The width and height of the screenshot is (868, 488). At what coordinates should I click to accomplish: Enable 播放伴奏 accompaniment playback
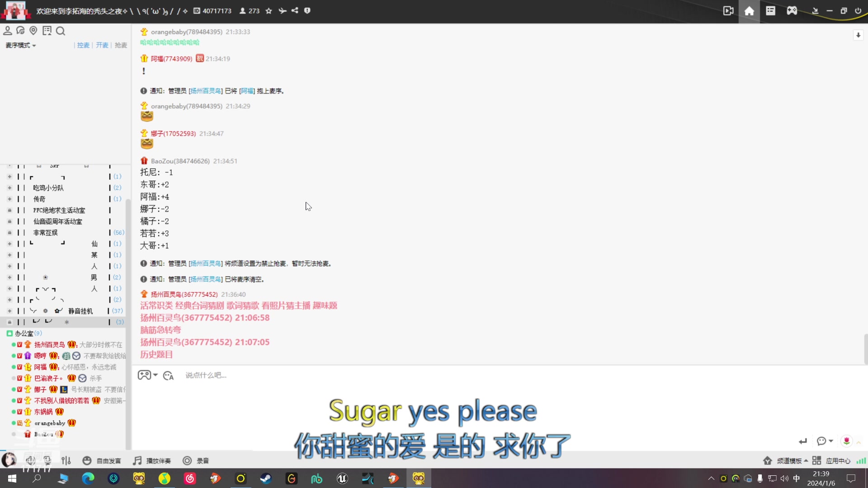152,460
